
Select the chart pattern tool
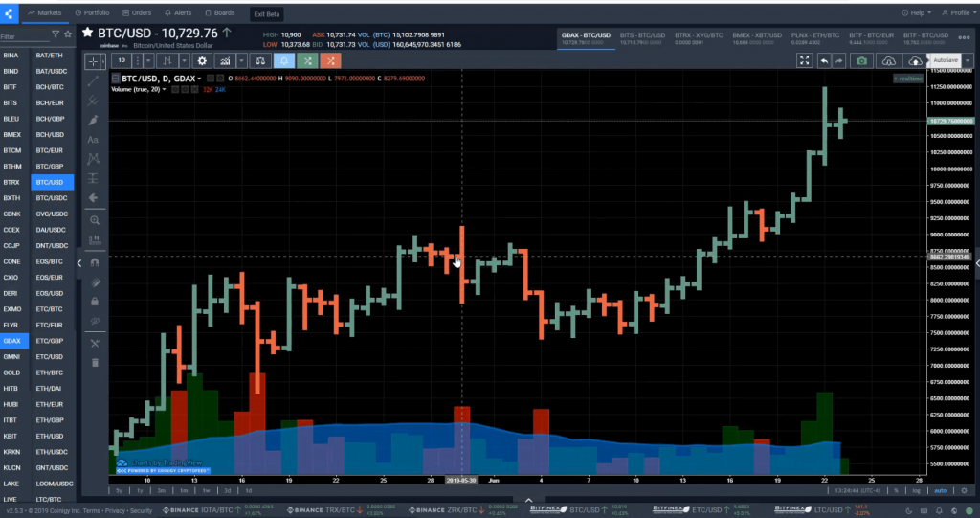coord(93,159)
